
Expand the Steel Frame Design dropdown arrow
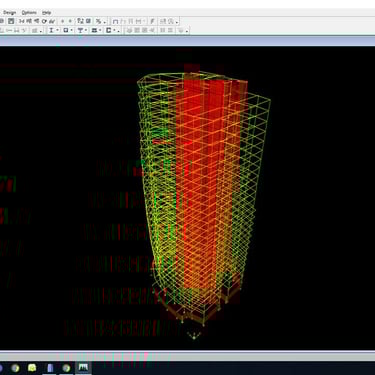point(58,31)
